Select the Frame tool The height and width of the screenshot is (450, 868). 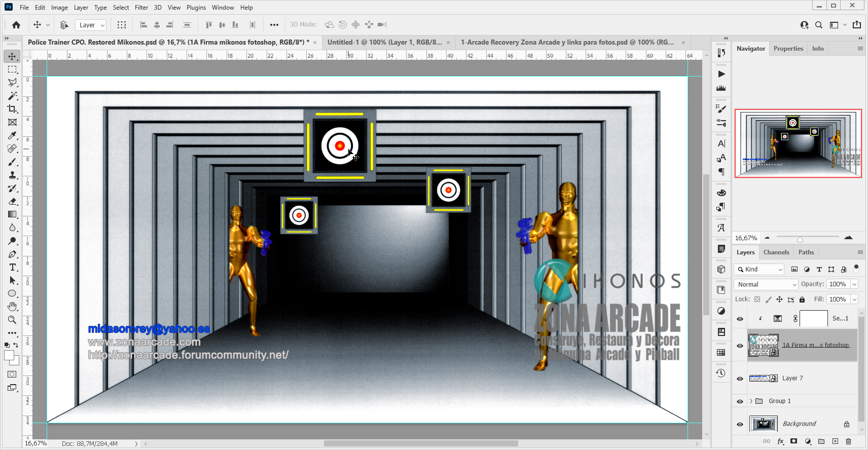(12, 122)
